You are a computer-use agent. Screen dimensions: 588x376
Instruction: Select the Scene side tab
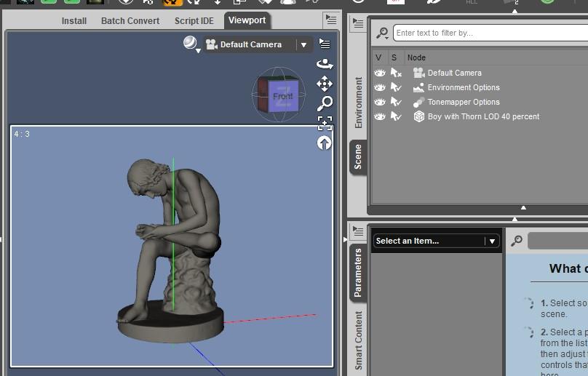coord(358,156)
